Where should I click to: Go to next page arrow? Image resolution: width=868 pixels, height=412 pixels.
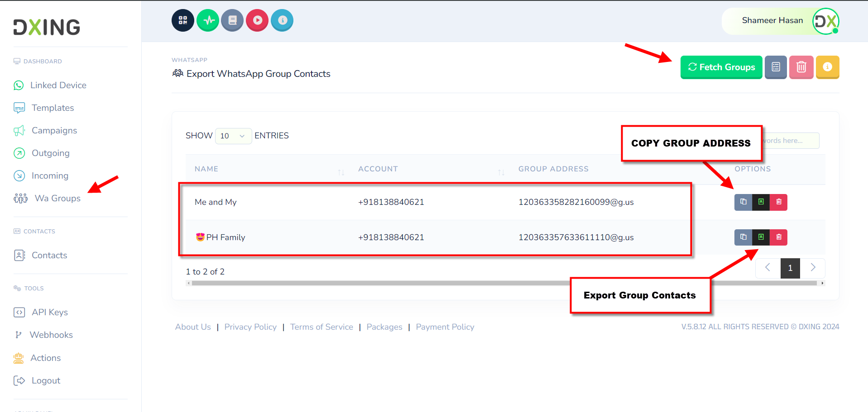(813, 268)
